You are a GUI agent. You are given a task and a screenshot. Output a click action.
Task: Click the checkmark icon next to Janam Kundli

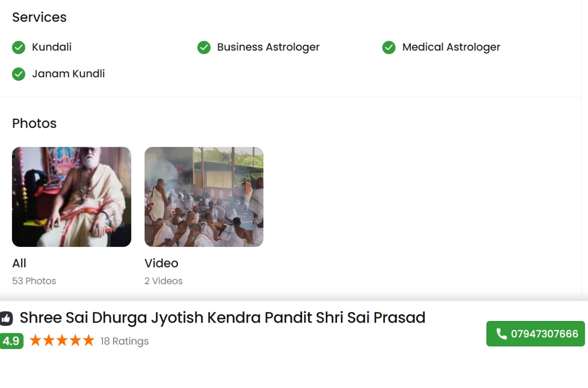[18, 74]
